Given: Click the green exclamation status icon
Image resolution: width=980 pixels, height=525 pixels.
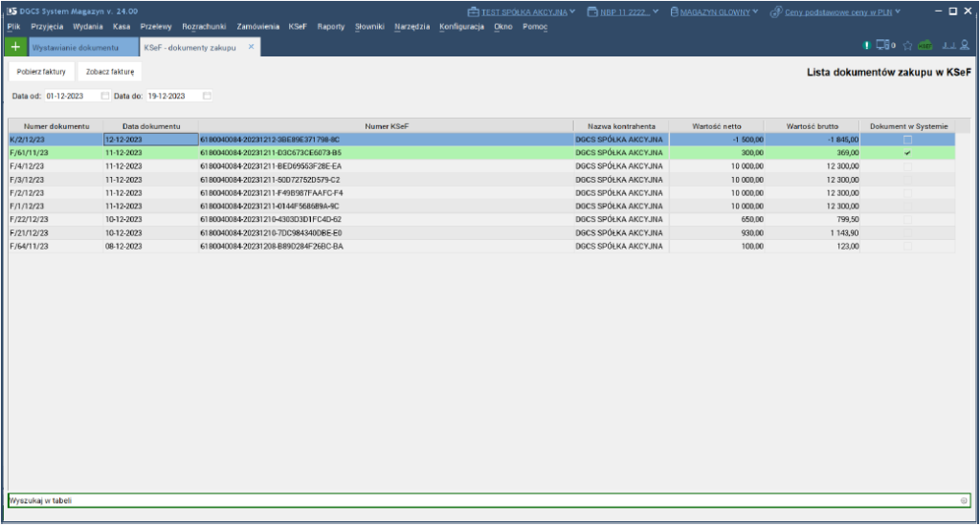Looking at the screenshot, I should click(867, 46).
